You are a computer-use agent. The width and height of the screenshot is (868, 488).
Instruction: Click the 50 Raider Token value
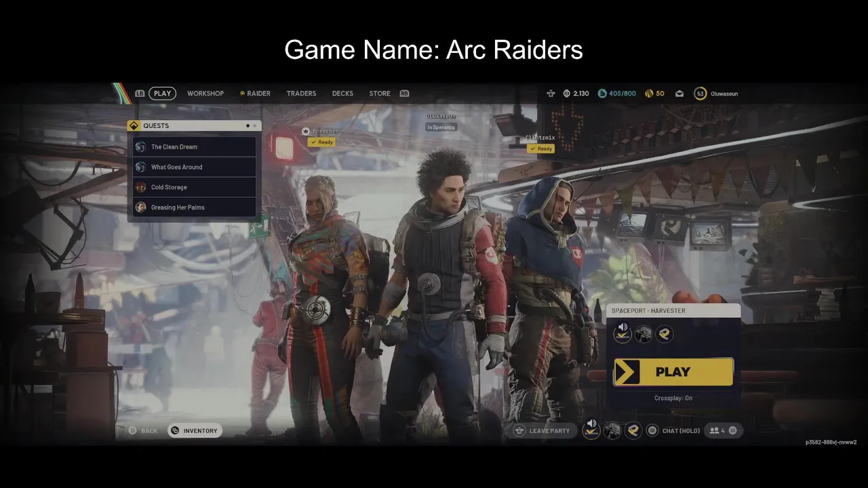660,94
